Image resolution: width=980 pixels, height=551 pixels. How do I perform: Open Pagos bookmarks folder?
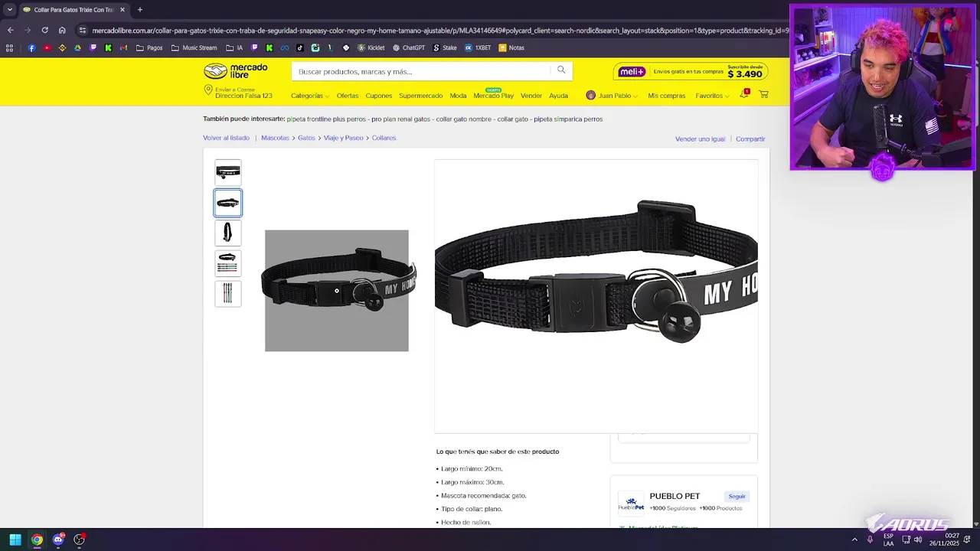[x=149, y=47]
